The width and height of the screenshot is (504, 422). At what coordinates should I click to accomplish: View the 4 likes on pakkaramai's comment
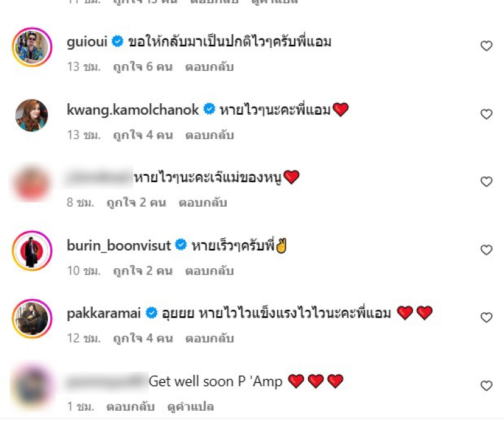143,338
